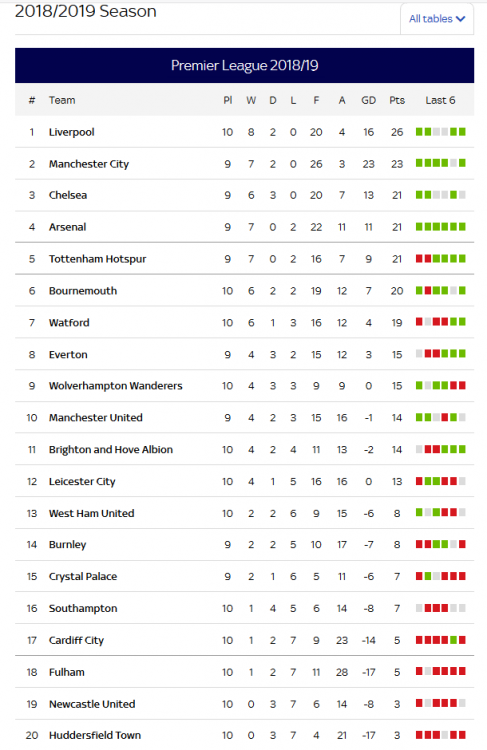Image resolution: width=487 pixels, height=750 pixels.
Task: Click Tottenham Hotspur's Last 6 form squares
Action: click(441, 259)
